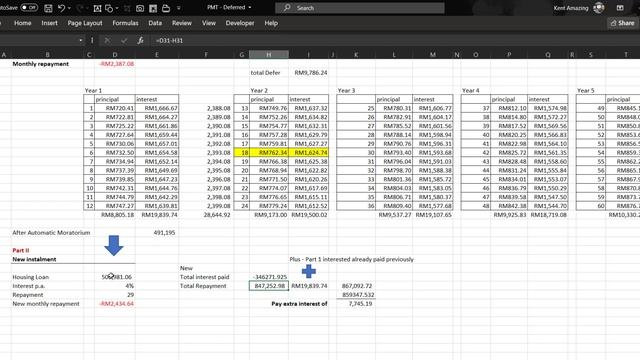Select Year 1 principal total RM8,805.18
Screen dimensions: 640x360
115,215
